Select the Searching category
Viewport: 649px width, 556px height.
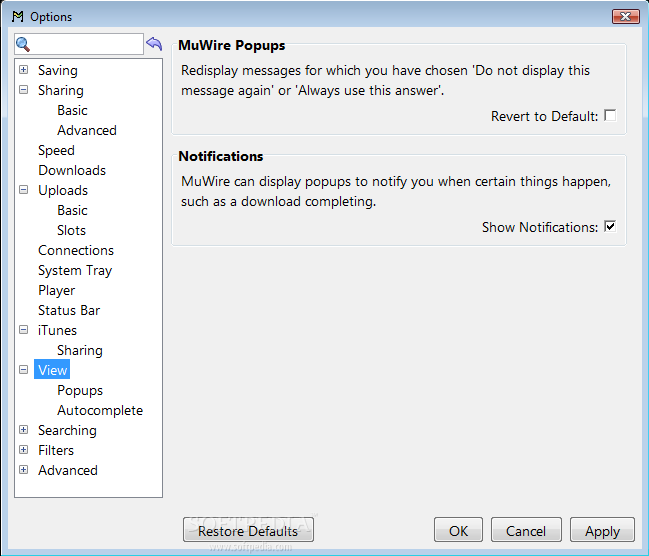pos(67,431)
